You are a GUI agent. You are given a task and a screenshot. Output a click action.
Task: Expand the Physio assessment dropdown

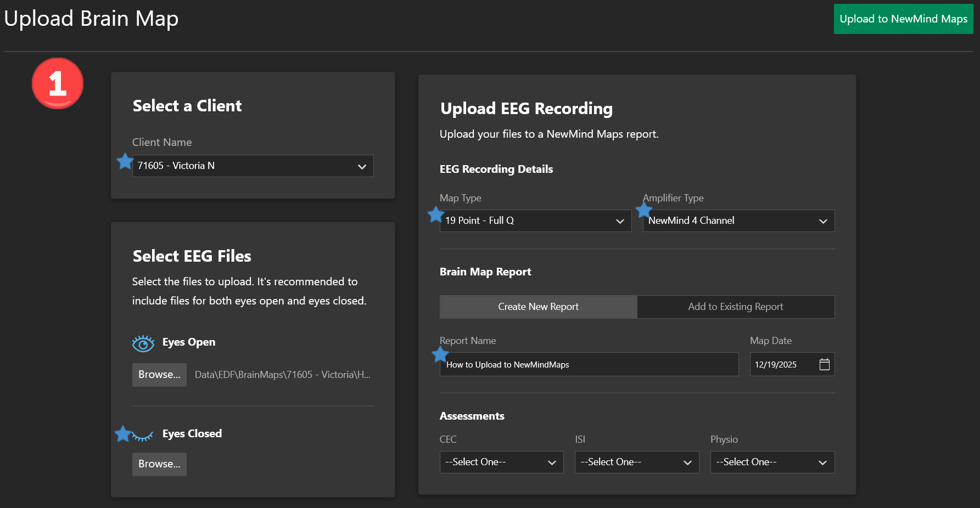pos(772,462)
